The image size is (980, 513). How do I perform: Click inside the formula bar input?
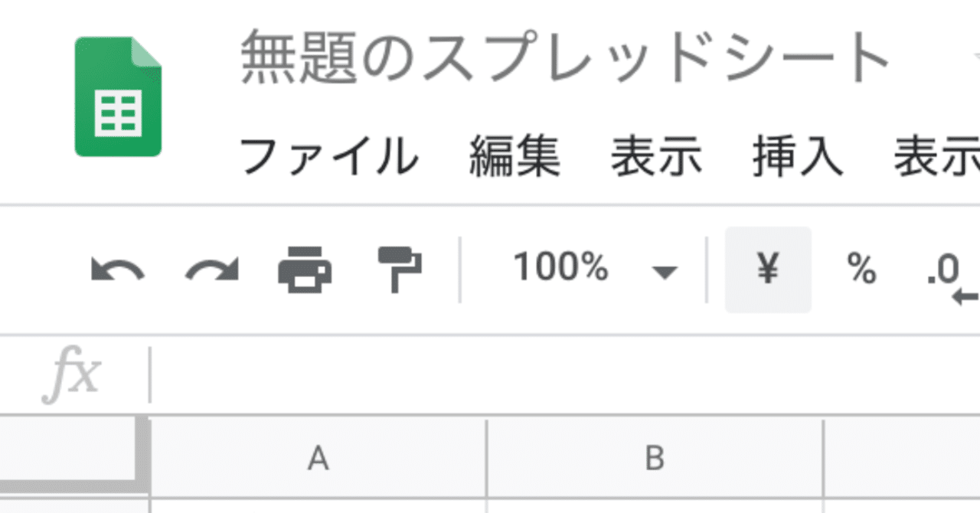[459, 373]
